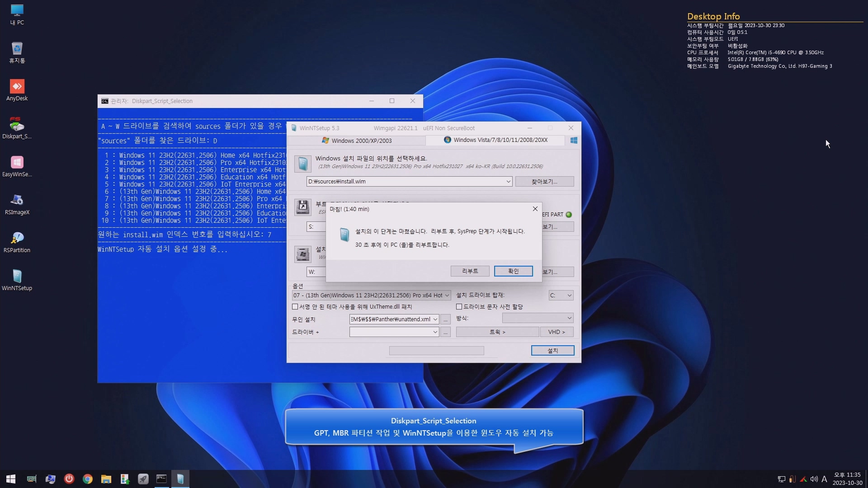The image size is (868, 488).
Task: Click the red power icon in the taskbar
Action: (x=69, y=479)
